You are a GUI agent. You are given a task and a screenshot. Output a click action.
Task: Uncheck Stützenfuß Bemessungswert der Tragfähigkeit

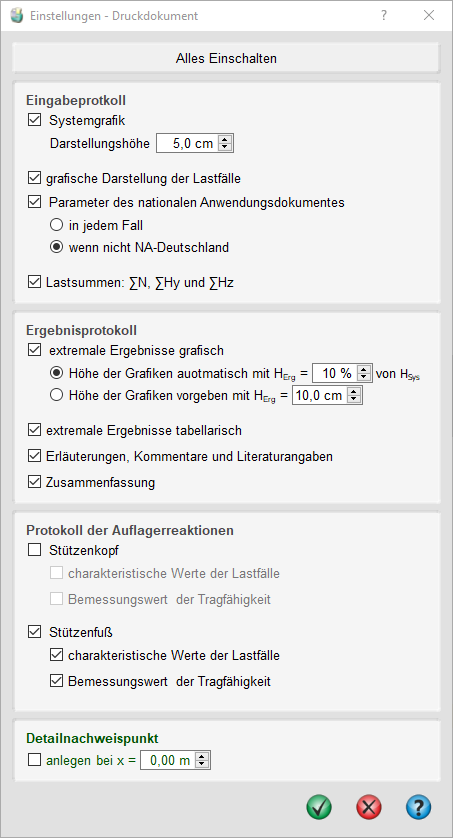point(57,681)
